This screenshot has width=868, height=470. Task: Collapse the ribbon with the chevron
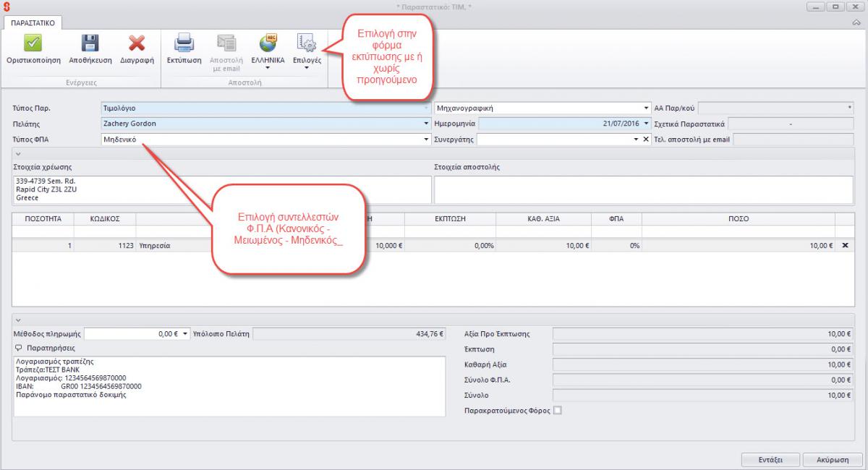pos(856,23)
